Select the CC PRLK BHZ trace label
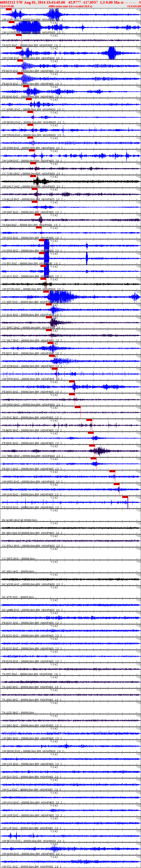This screenshot has height=868, width=141. click(x=33, y=546)
